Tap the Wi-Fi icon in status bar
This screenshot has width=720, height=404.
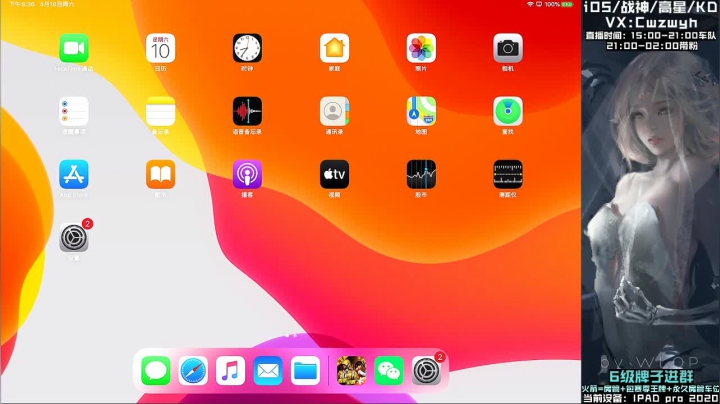coord(530,4)
